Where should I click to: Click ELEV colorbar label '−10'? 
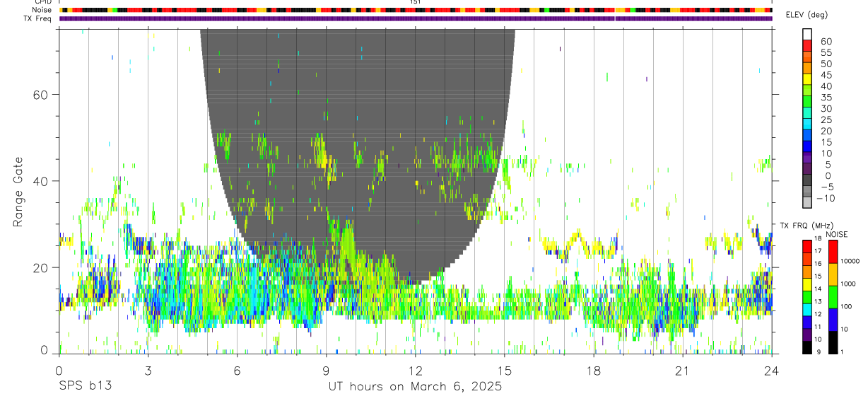pyautogui.click(x=824, y=198)
